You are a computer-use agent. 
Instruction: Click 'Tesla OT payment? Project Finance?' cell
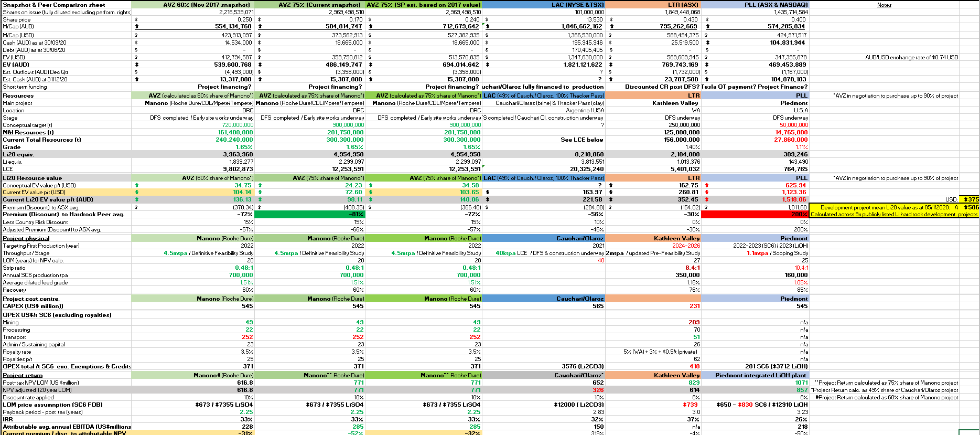pyautogui.click(x=755, y=87)
